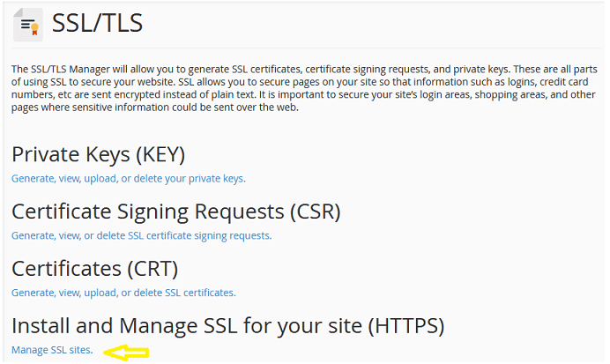The width and height of the screenshot is (610, 364).
Task: Click the Install and Manage SSL heading
Action: point(228,325)
